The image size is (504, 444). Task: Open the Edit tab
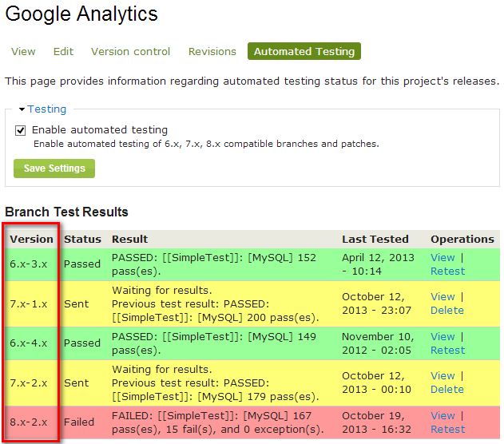pyautogui.click(x=63, y=51)
